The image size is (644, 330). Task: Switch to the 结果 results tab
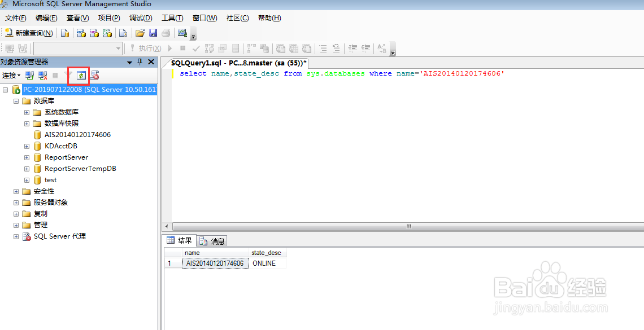(180, 241)
